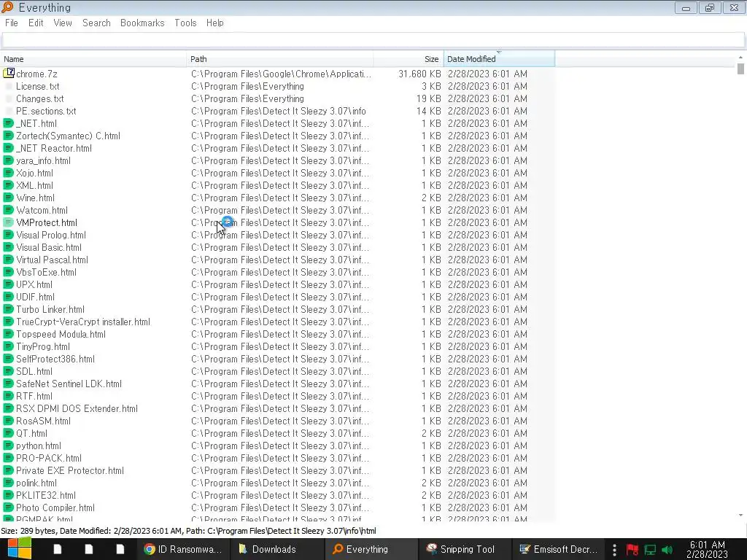The height and width of the screenshot is (560, 747).
Task: Select PRO-PACK.html file name
Action: pyautogui.click(x=49, y=458)
